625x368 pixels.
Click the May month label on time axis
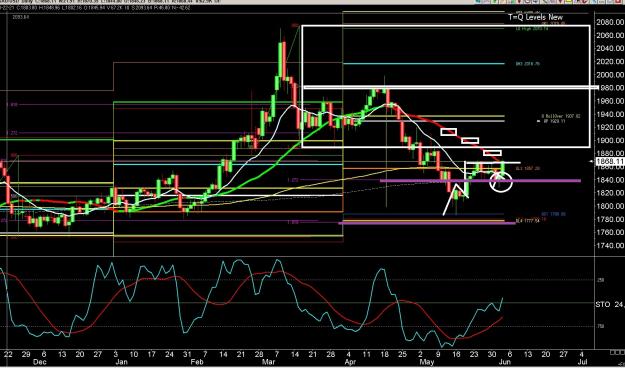coord(427,362)
